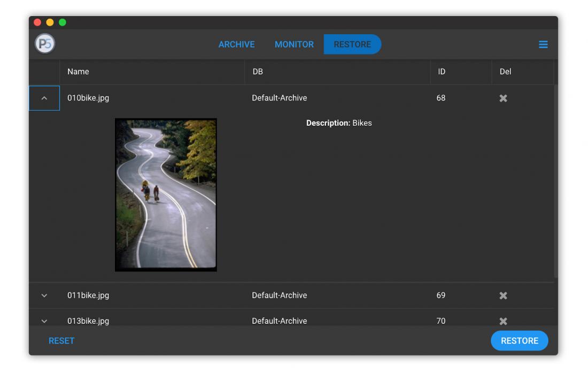
Task: Expand the 011bike.jpg row details
Action: click(x=44, y=295)
